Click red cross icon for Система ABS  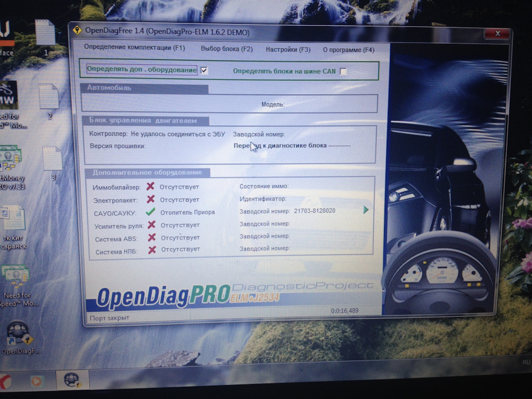pyautogui.click(x=152, y=237)
